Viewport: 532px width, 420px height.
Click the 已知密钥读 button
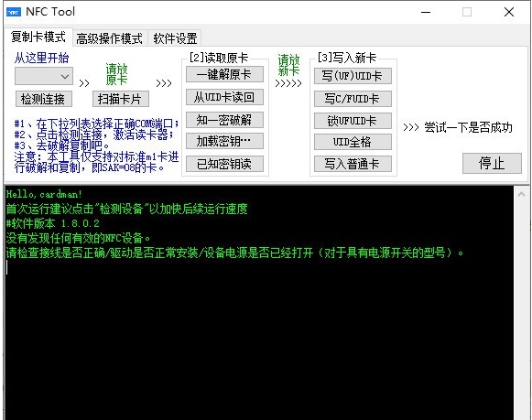(x=224, y=164)
